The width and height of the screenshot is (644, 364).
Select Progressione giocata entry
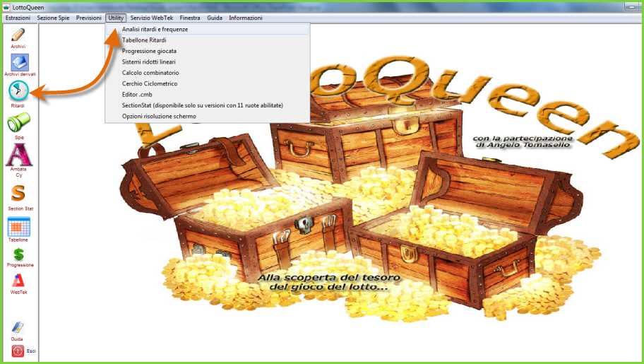[208, 51]
